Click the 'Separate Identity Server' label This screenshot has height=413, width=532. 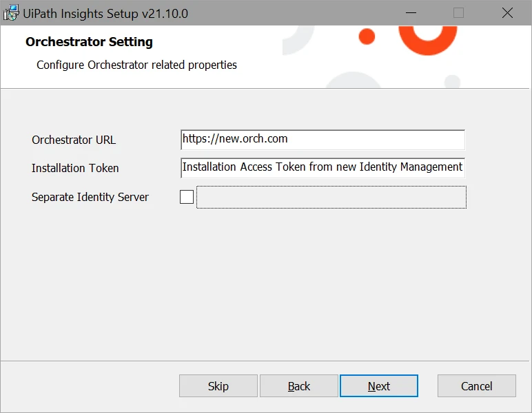[x=90, y=197]
